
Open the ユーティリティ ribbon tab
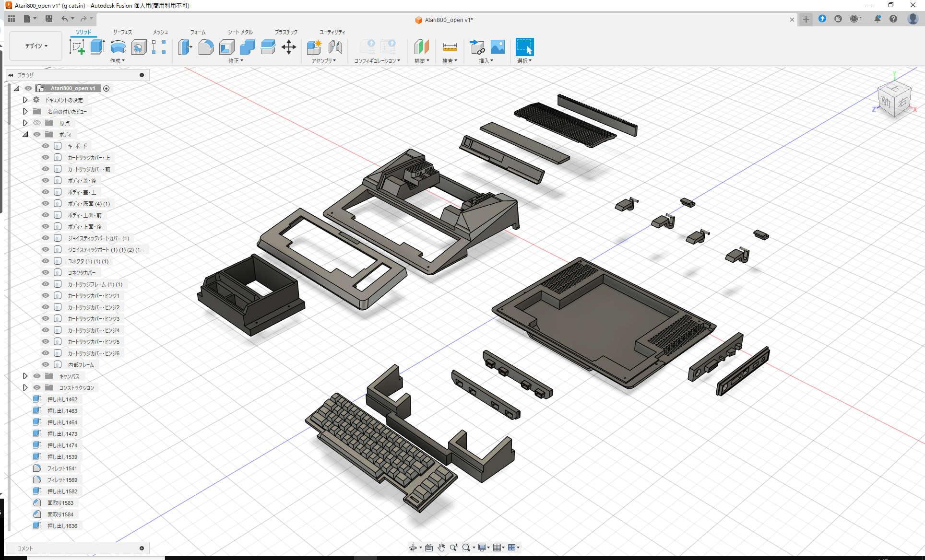(x=332, y=32)
